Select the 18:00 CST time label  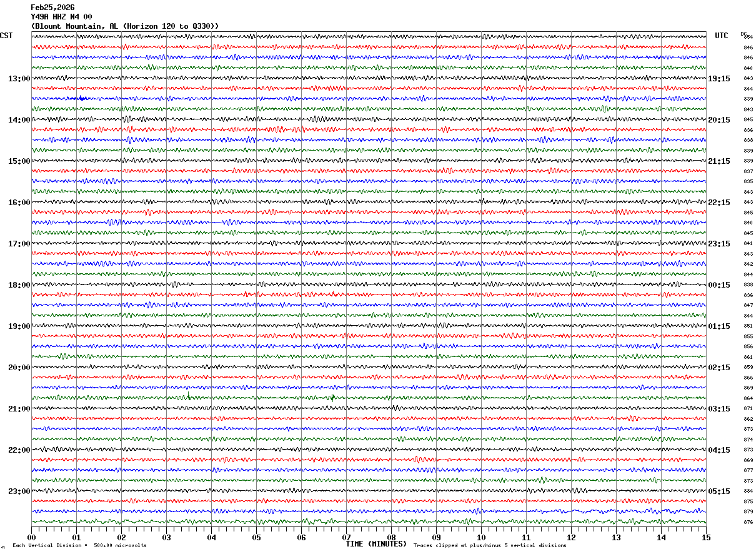coord(19,285)
